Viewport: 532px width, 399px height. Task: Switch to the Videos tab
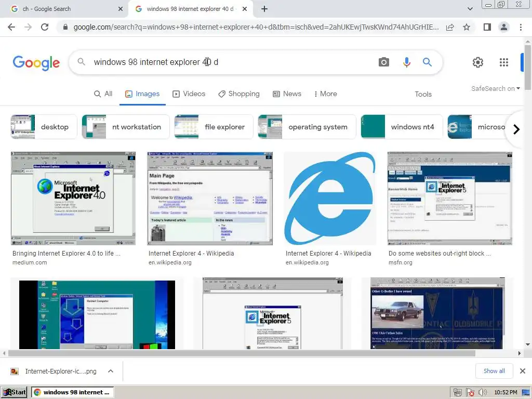tap(189, 94)
